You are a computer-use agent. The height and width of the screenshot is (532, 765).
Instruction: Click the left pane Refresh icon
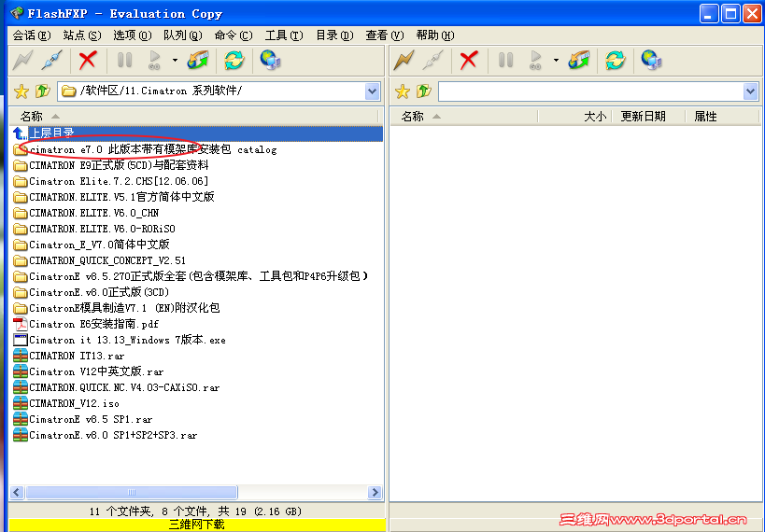(234, 61)
